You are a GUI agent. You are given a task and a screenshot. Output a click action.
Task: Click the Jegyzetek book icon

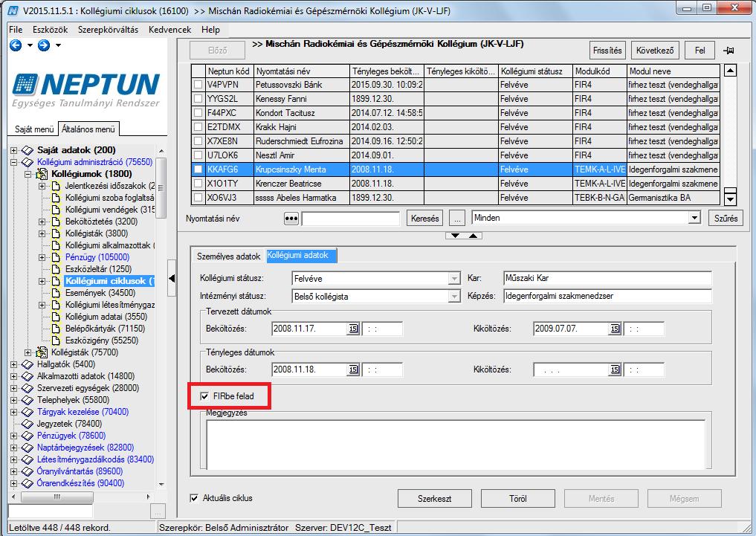(x=28, y=424)
